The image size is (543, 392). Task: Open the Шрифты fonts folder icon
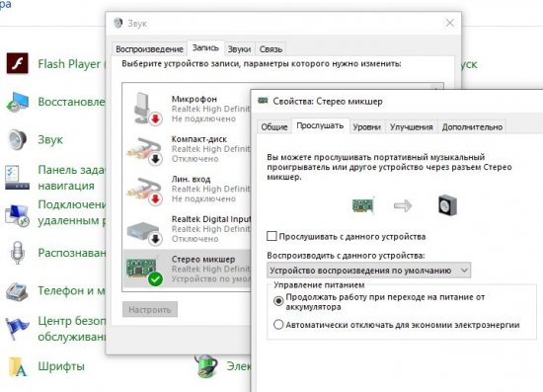pos(18,366)
